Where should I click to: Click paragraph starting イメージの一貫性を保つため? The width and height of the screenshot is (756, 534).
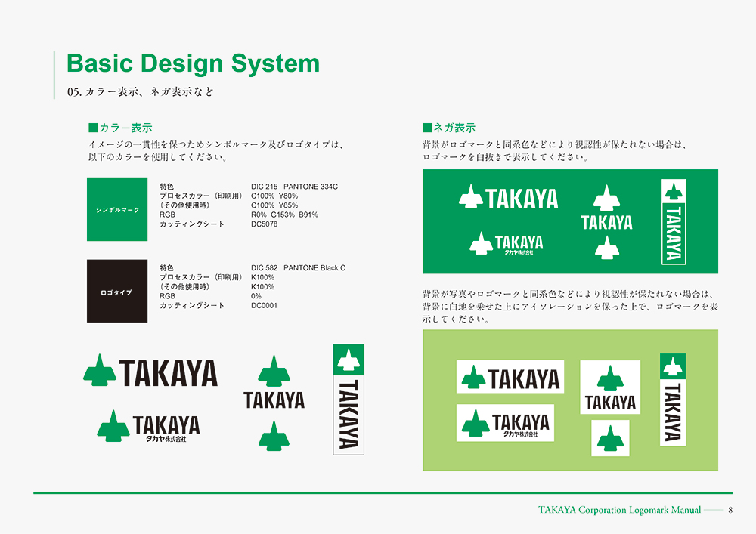click(216, 151)
